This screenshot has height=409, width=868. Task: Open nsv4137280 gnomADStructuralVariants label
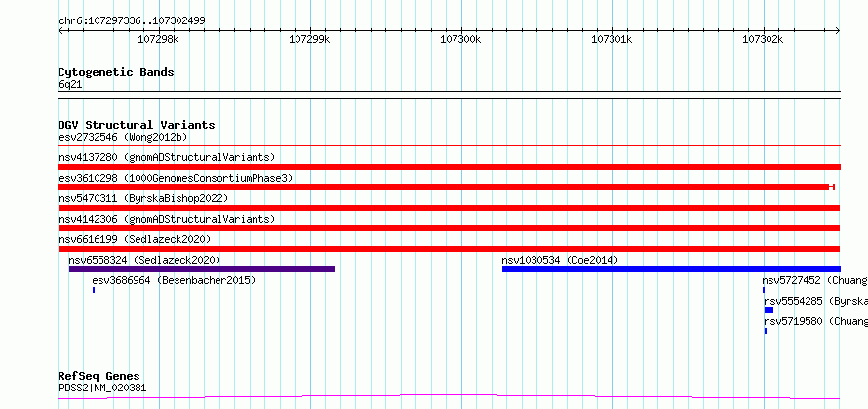pos(167,157)
